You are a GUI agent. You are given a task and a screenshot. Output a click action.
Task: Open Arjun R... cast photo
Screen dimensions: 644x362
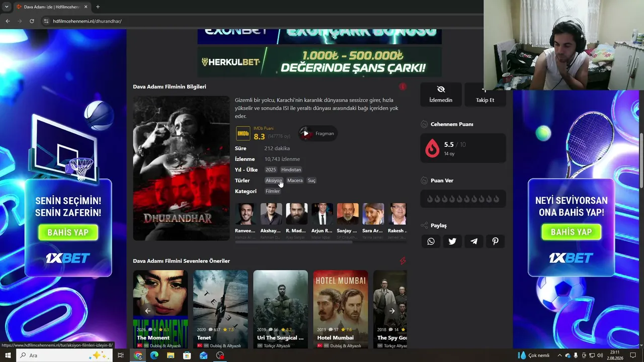click(x=322, y=214)
